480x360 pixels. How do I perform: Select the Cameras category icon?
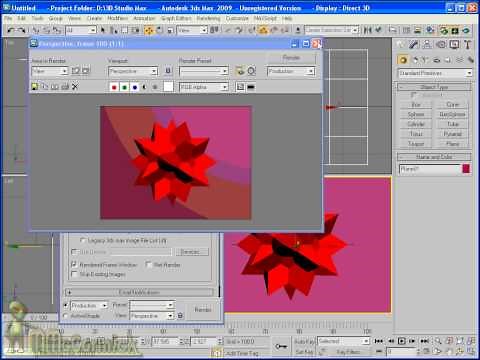437,60
